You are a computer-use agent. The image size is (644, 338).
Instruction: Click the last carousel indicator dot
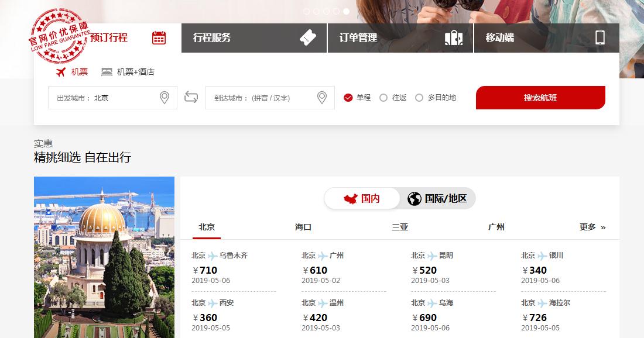pyautogui.click(x=346, y=11)
